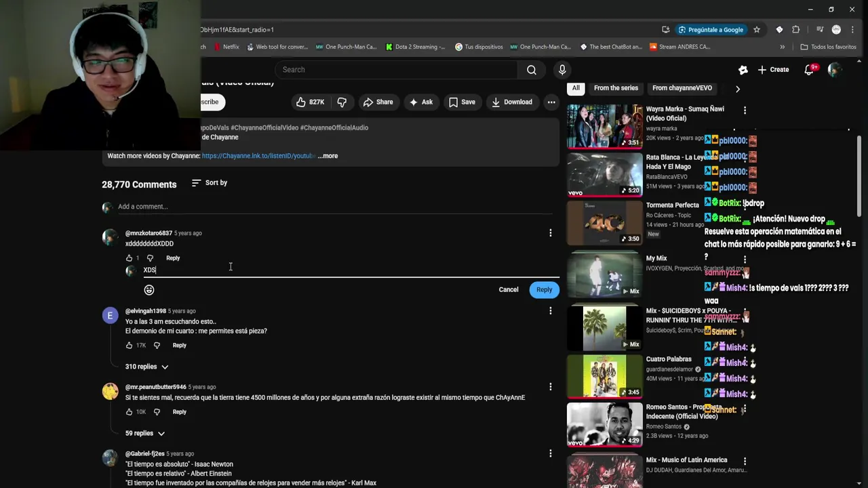The image size is (868, 488).
Task: Reply to @mr.peanutbutter5946 comment
Action: pyautogui.click(x=179, y=412)
